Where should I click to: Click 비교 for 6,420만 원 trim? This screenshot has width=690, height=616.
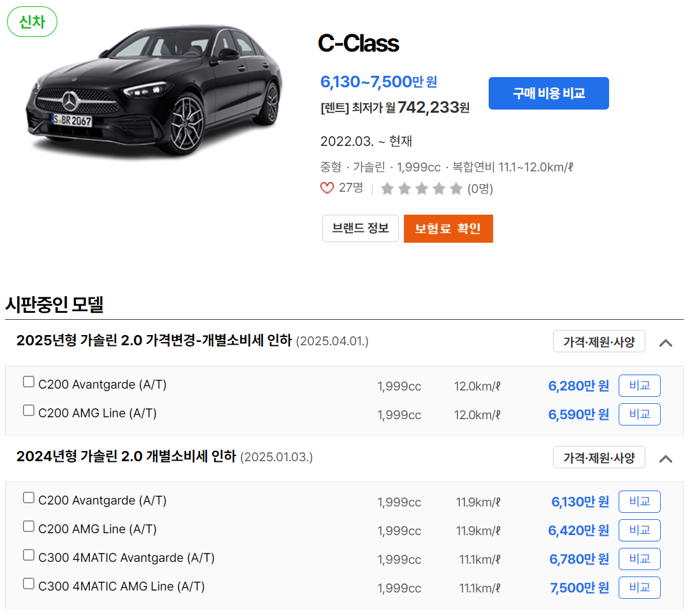coord(640,530)
